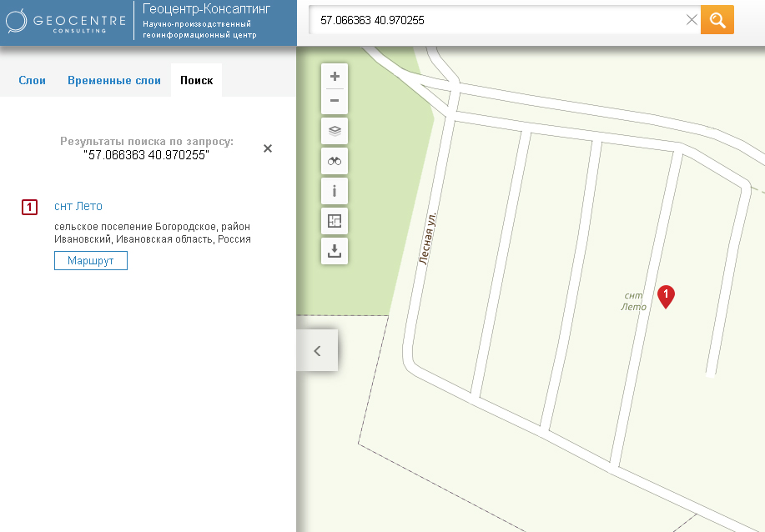Click the Лесная ул. street label
The height and width of the screenshot is (532, 765).
(x=427, y=238)
